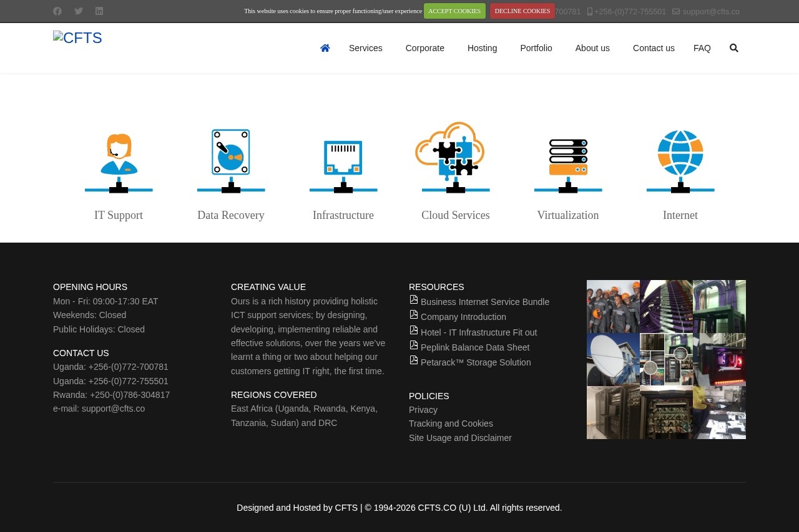
Task: Go to the Contact us page
Action: click(x=653, y=48)
